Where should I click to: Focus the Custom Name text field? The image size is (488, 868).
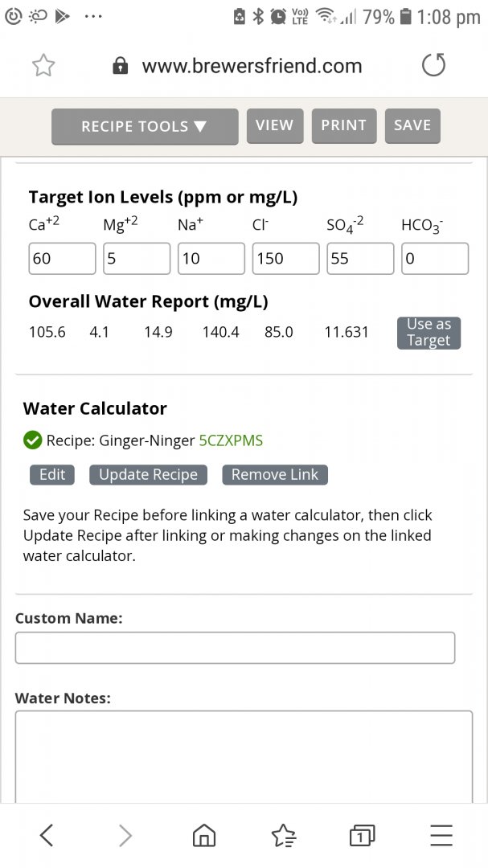pos(235,648)
